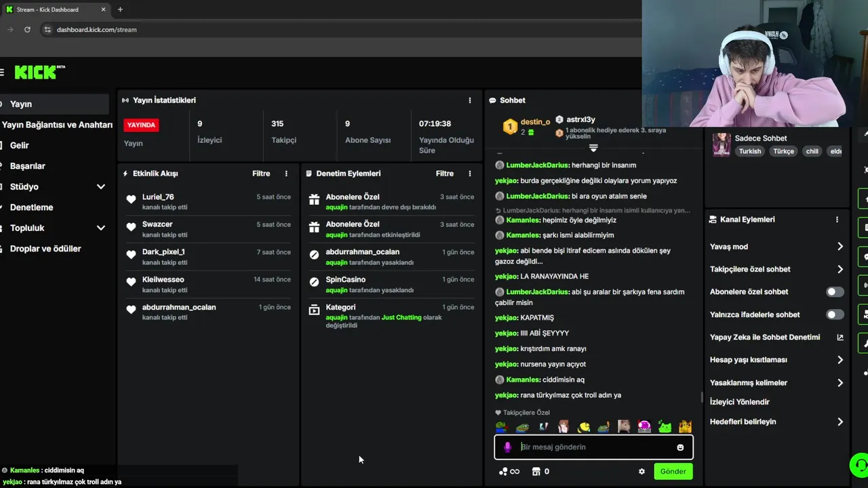Click gift icon of first Abonelere Özel entry
This screenshot has width=868, height=488.
[314, 199]
